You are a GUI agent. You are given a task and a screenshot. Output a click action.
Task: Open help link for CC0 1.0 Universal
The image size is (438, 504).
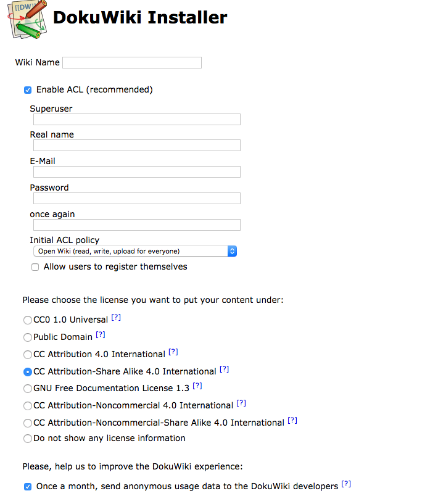[116, 318]
